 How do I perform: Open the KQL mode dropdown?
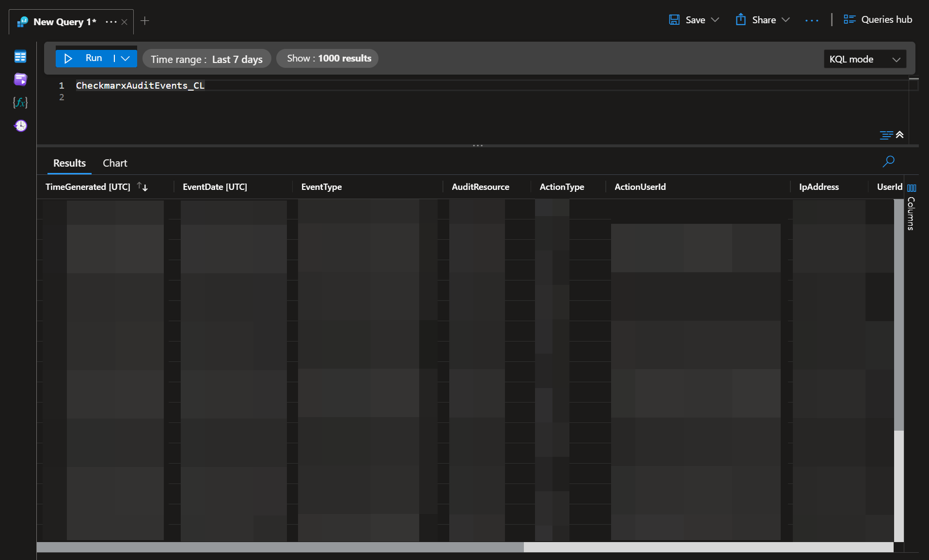point(865,59)
